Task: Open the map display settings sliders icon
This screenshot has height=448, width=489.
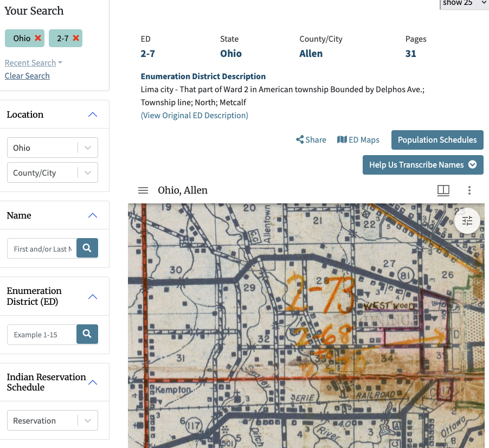Action: 467,221
